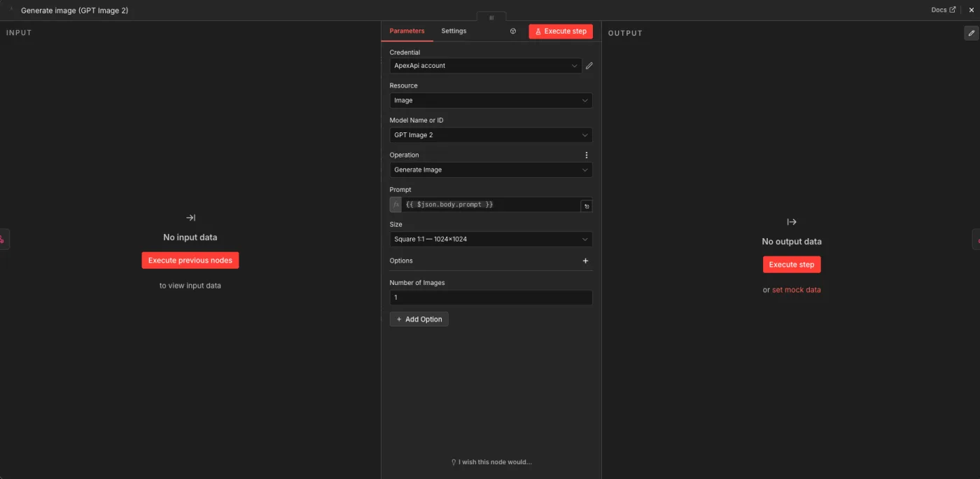The width and height of the screenshot is (980, 479).
Task: Open the Size dropdown Square 1:1
Action: 491,239
